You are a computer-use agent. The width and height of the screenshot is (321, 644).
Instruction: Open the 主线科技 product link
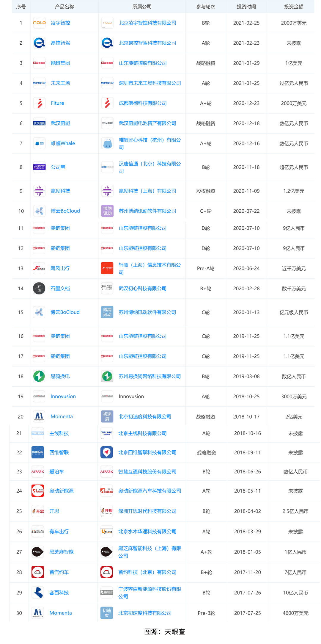[x=59, y=433]
